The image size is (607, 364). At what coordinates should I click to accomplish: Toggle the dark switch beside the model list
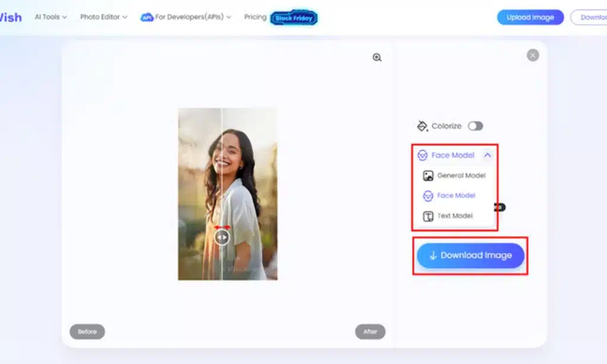[x=500, y=207]
